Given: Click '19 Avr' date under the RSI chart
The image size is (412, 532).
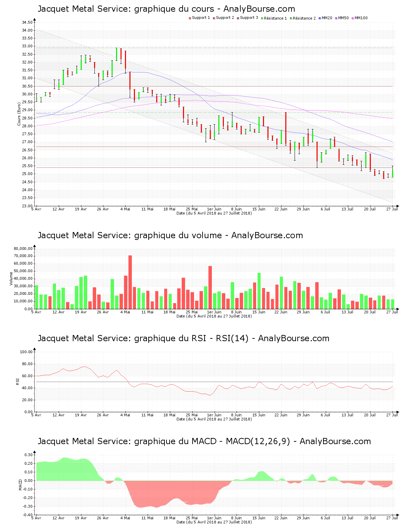Looking at the screenshot, I should point(81,415).
